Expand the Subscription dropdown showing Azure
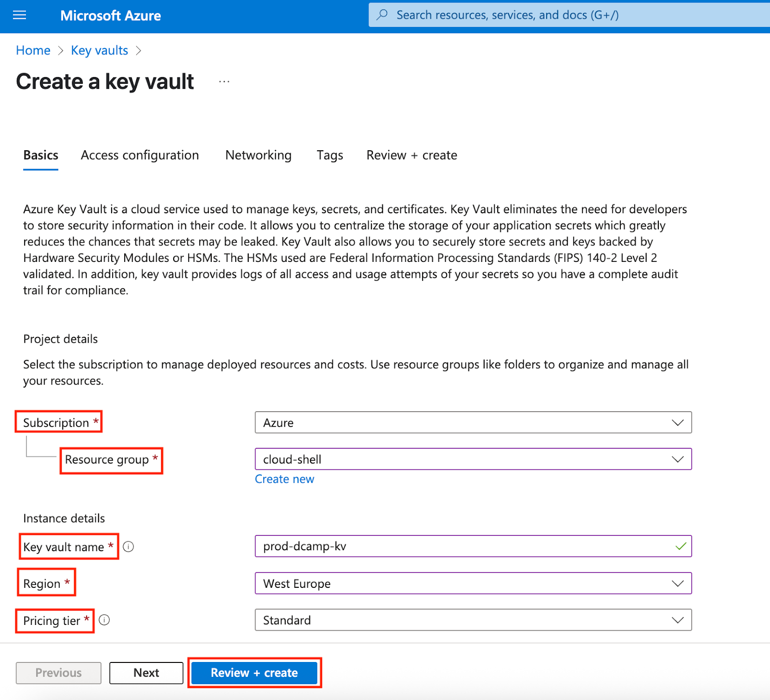This screenshot has width=770, height=700. (474, 422)
